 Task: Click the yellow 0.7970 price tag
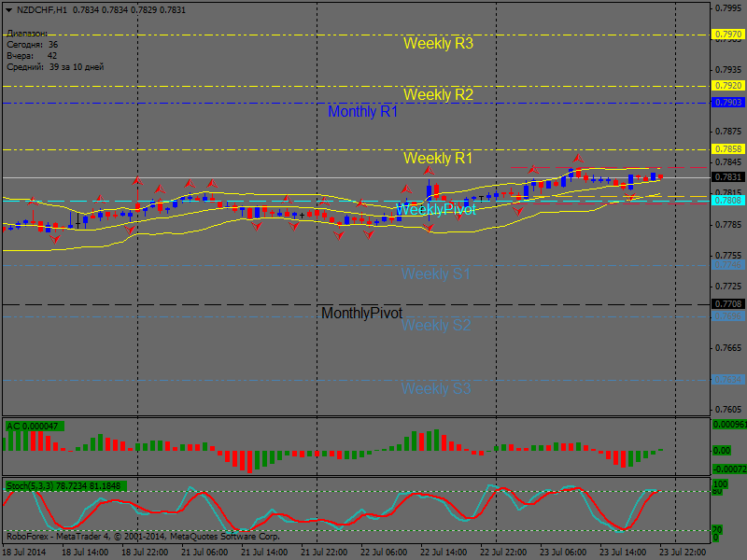click(728, 35)
